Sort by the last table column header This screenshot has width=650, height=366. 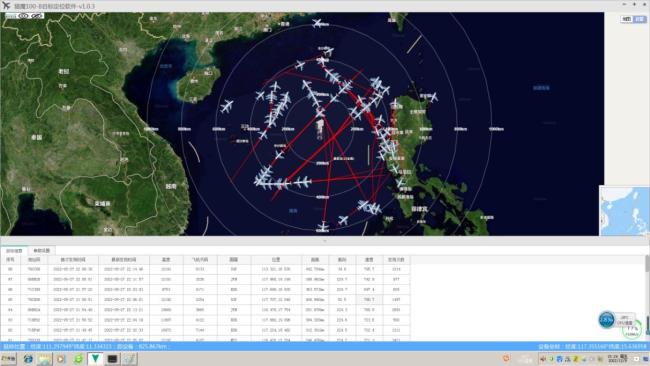pos(396,260)
